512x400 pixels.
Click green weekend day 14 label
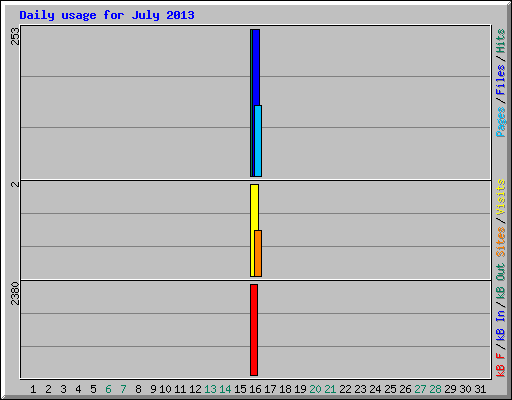point(225,389)
